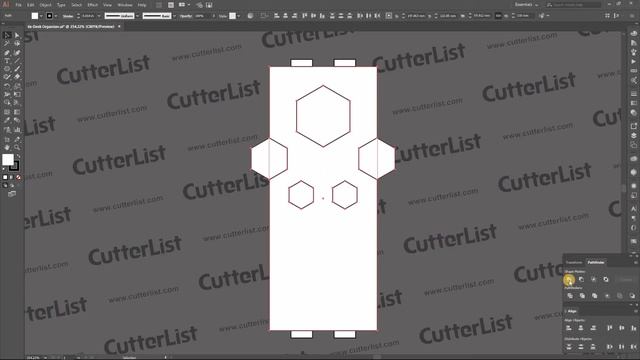The height and width of the screenshot is (360, 640).
Task: Select the Magic Wand tool
Action: [7, 44]
